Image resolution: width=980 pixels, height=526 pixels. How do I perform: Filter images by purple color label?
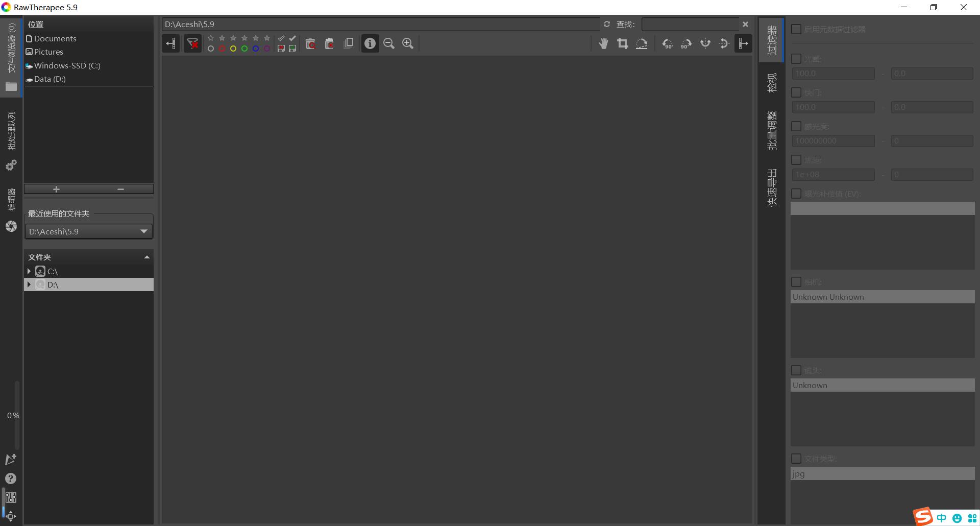pos(267,49)
